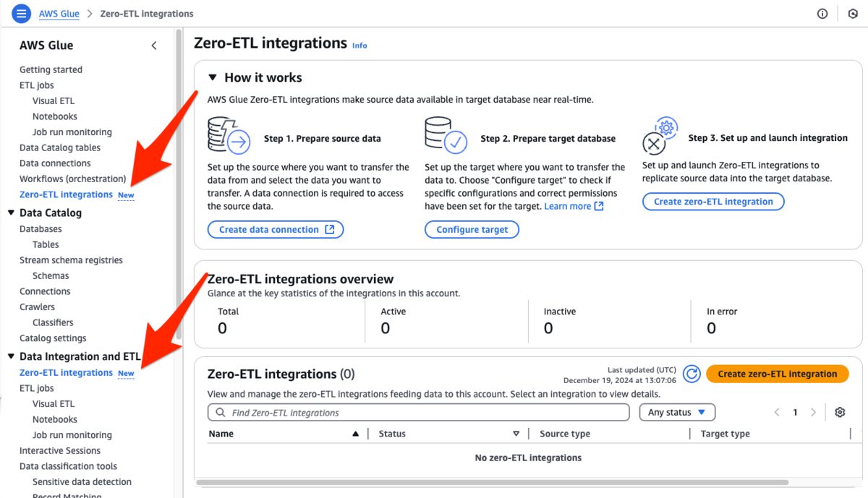Open Catalog settings
Image resolution: width=868 pixels, height=498 pixels.
coord(53,338)
